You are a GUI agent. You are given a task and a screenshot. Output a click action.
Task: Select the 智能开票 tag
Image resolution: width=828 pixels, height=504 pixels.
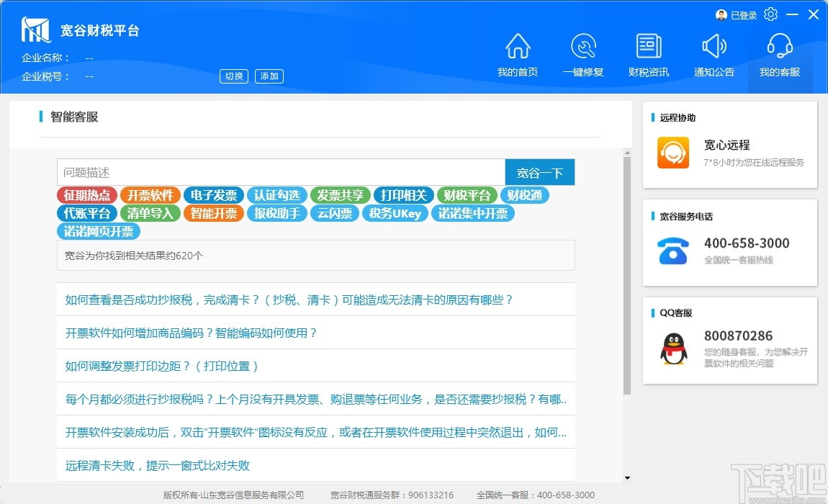[214, 213]
